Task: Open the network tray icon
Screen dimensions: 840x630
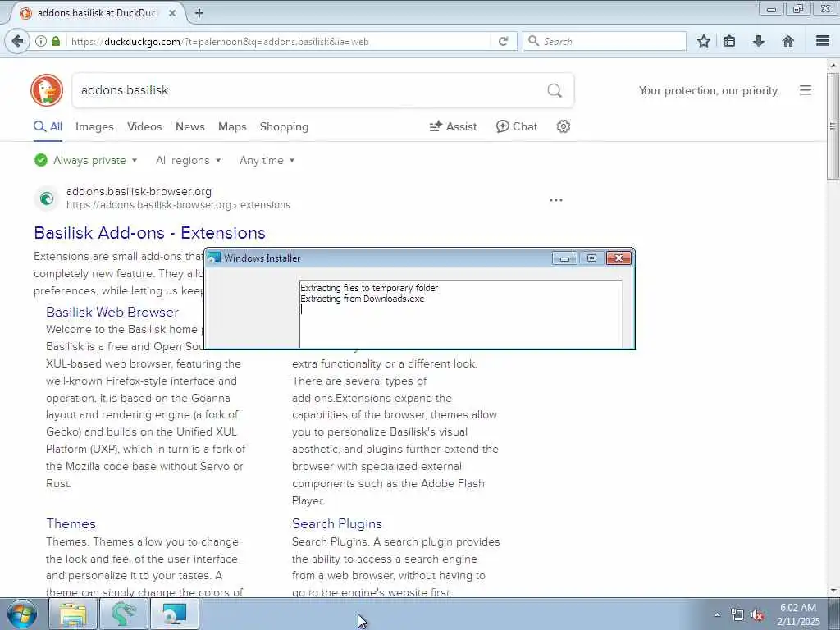Action: pyautogui.click(x=737, y=615)
